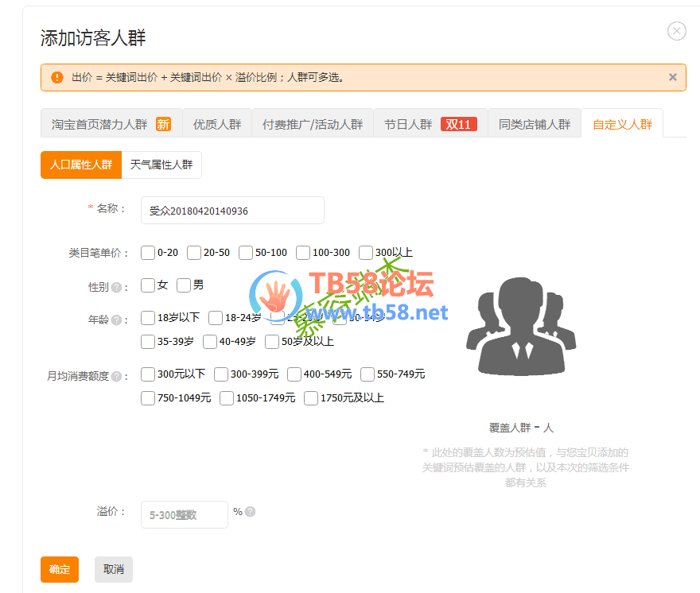Screen dimensions: 700x593
Task: Check 18岁以下 age checkbox
Action: point(148,318)
